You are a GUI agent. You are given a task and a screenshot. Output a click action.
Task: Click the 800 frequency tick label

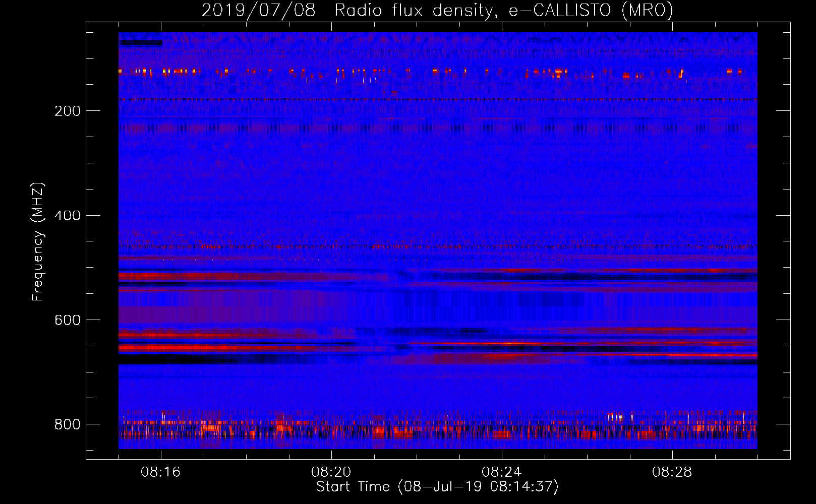[x=67, y=425]
